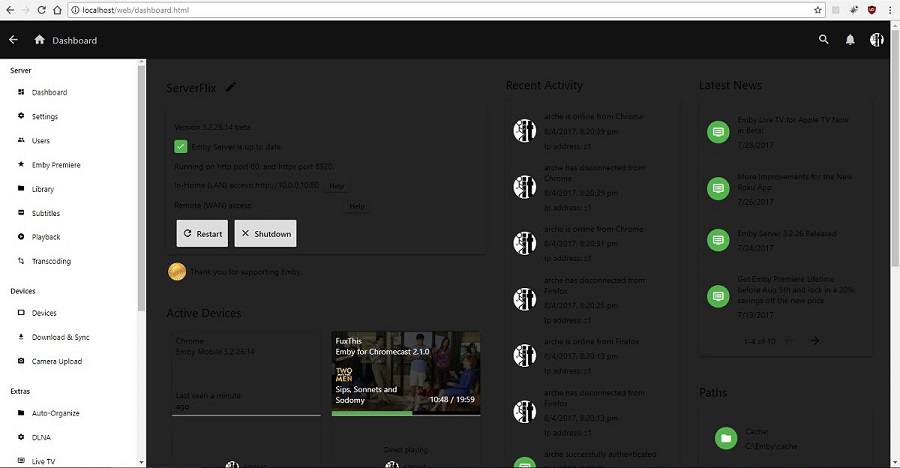Click the back arrow in Emby header
The image size is (900, 468).
pos(13,40)
